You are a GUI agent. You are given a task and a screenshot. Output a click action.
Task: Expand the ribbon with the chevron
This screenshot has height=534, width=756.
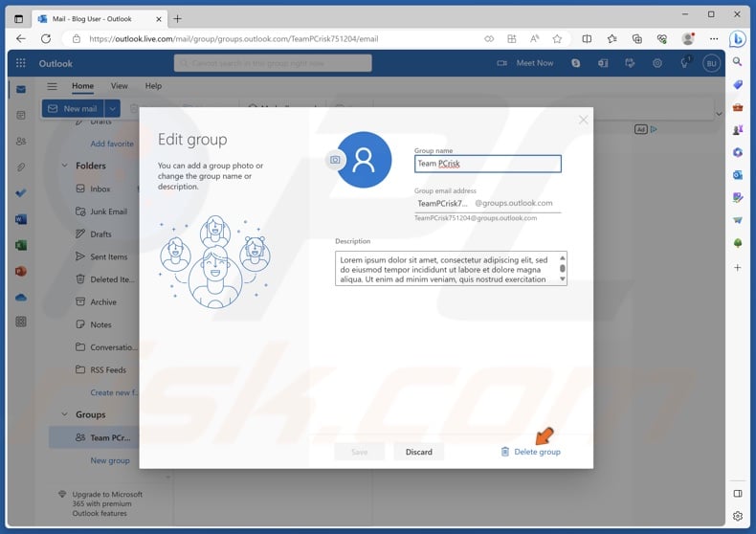[719, 114]
